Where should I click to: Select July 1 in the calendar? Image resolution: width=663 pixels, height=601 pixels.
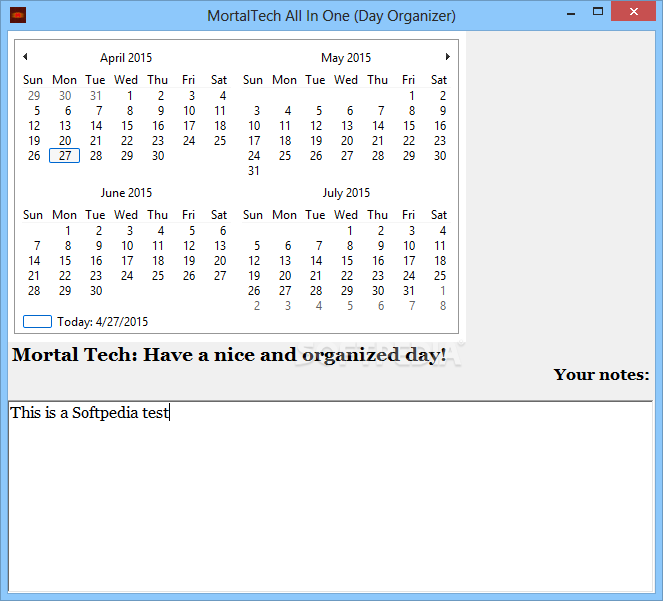tap(350, 231)
